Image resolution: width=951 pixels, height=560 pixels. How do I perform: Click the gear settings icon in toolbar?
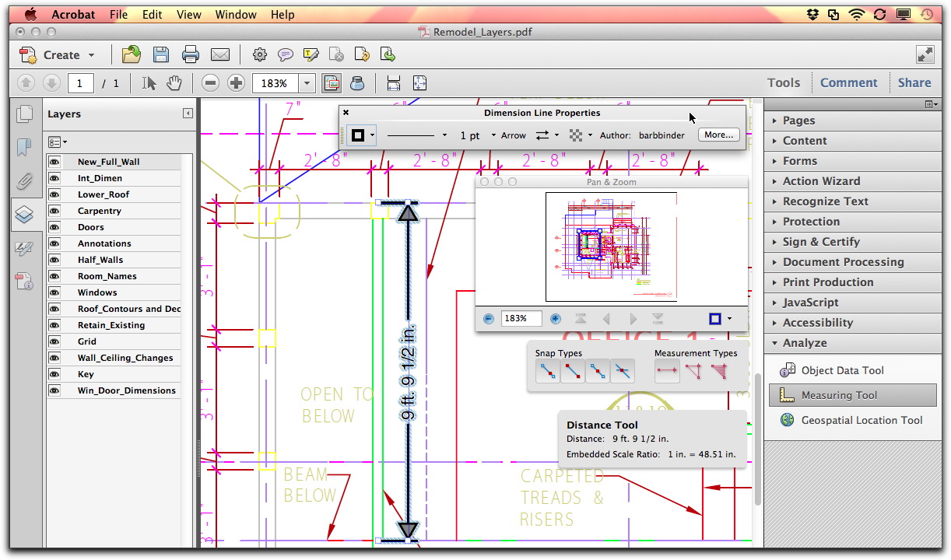(x=260, y=54)
